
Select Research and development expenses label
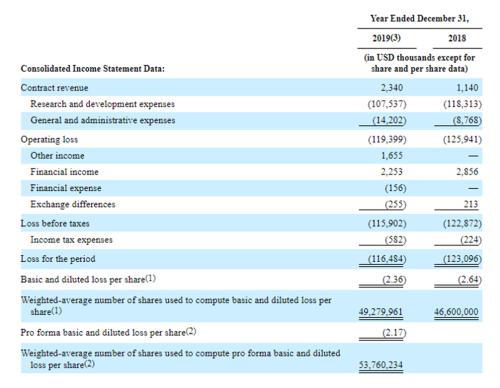(103, 104)
